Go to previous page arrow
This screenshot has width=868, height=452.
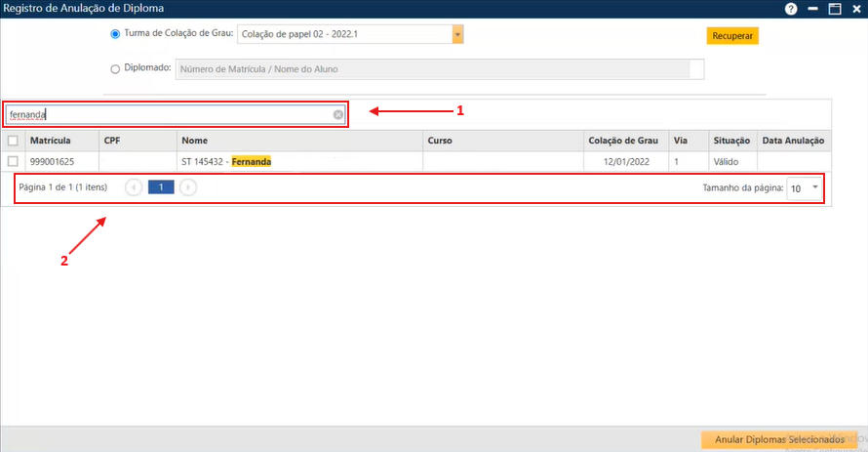[134, 187]
